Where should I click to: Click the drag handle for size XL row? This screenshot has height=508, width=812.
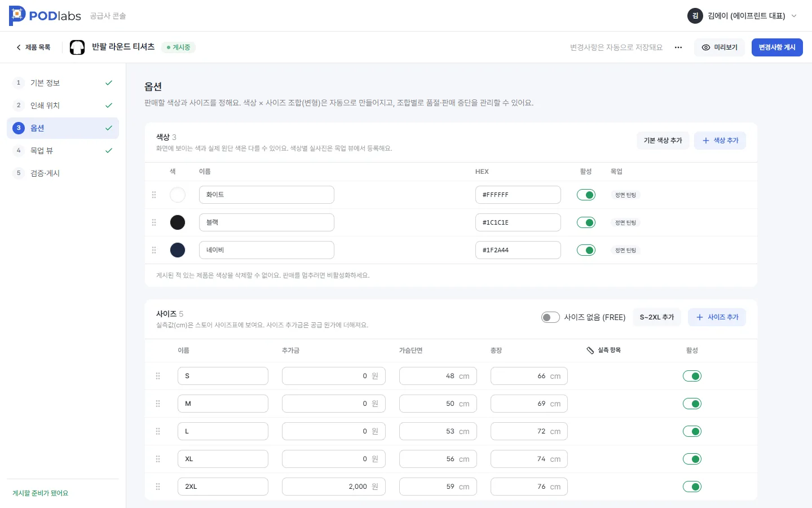(x=158, y=459)
